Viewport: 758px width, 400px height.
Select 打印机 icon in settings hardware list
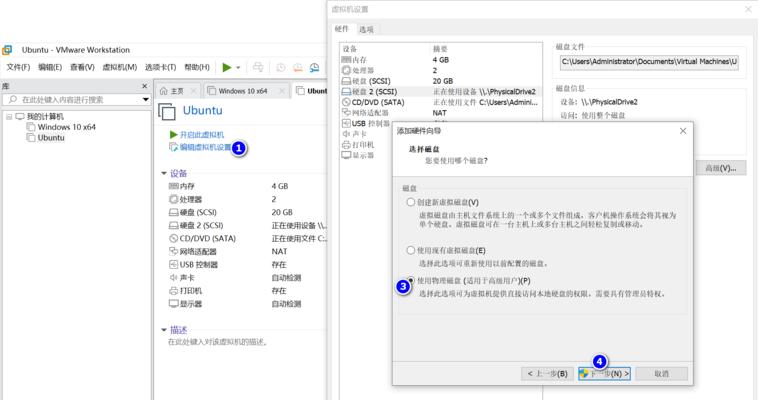tap(346, 145)
